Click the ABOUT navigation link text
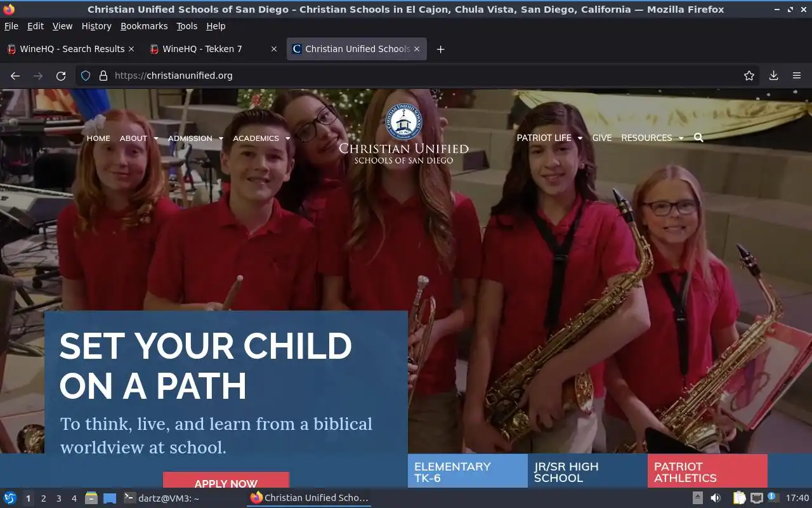The height and width of the screenshot is (508, 812). tap(133, 138)
